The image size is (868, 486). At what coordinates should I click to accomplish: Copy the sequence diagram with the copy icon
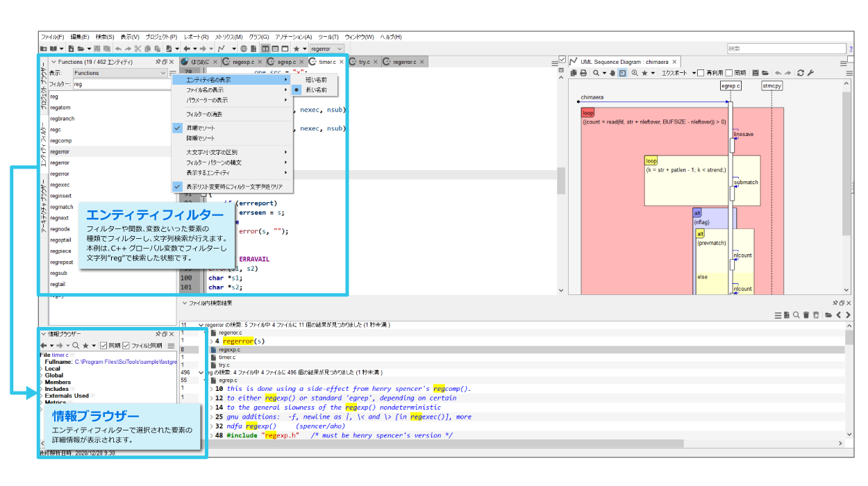[x=574, y=72]
